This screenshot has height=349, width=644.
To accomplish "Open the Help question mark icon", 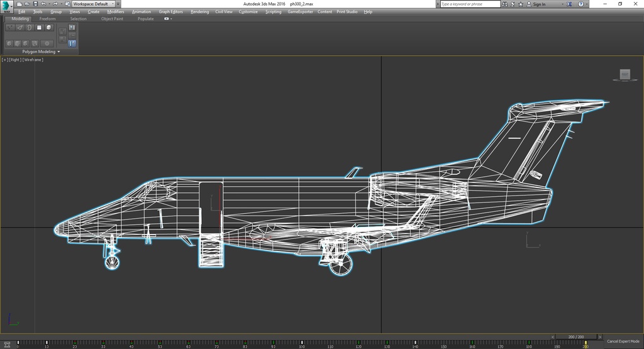I will [580, 4].
